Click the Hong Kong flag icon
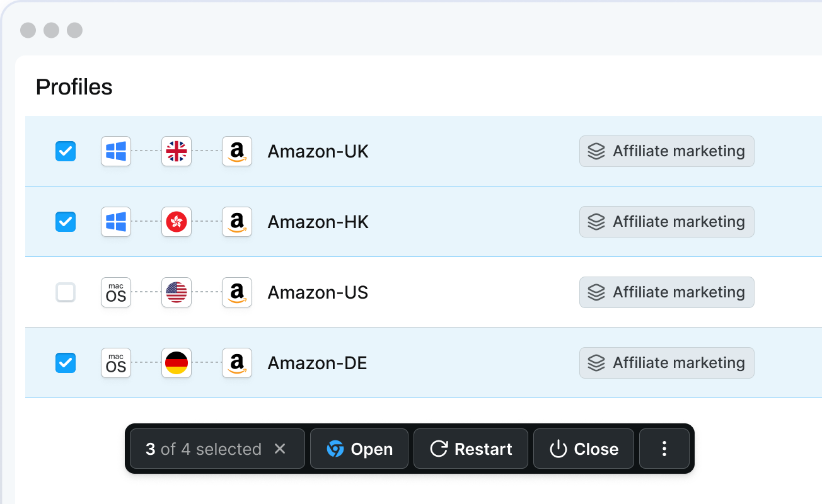Image resolution: width=822 pixels, height=504 pixels. pos(177,222)
